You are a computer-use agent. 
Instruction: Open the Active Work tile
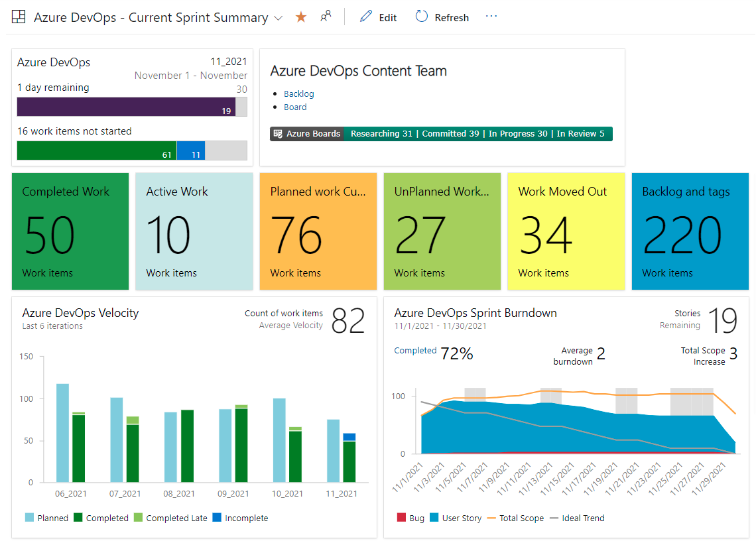[x=194, y=231]
